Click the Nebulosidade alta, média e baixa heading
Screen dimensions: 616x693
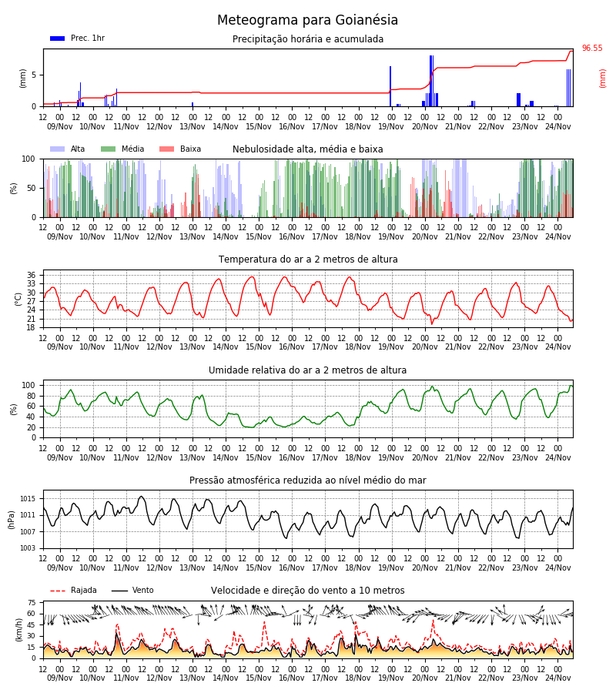pyautogui.click(x=308, y=149)
